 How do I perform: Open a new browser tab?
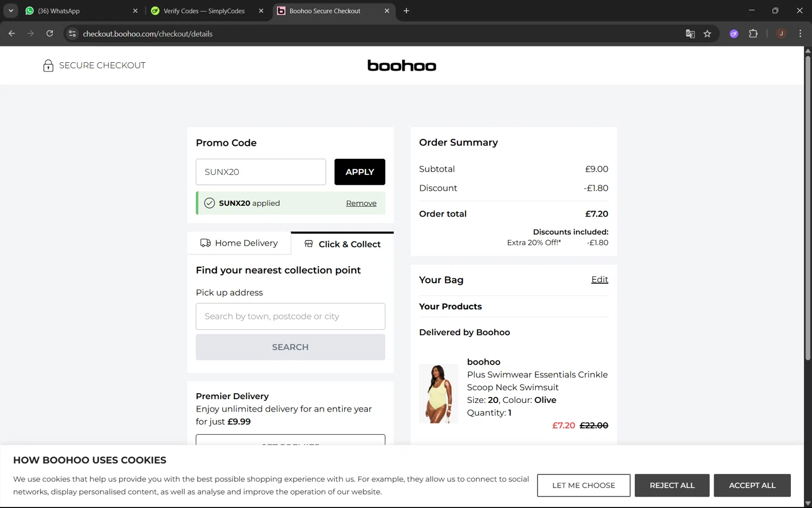(x=407, y=11)
